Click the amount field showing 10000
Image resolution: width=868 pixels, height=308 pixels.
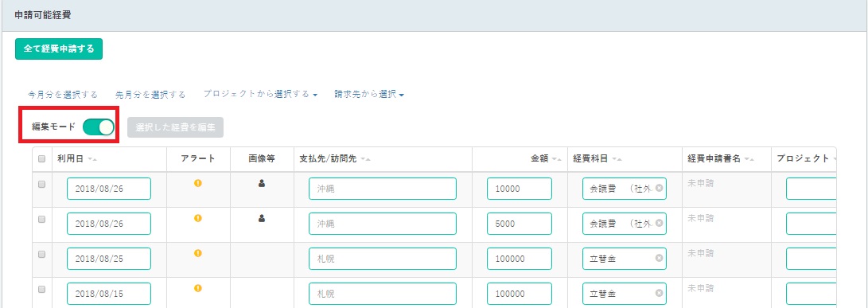pos(520,189)
